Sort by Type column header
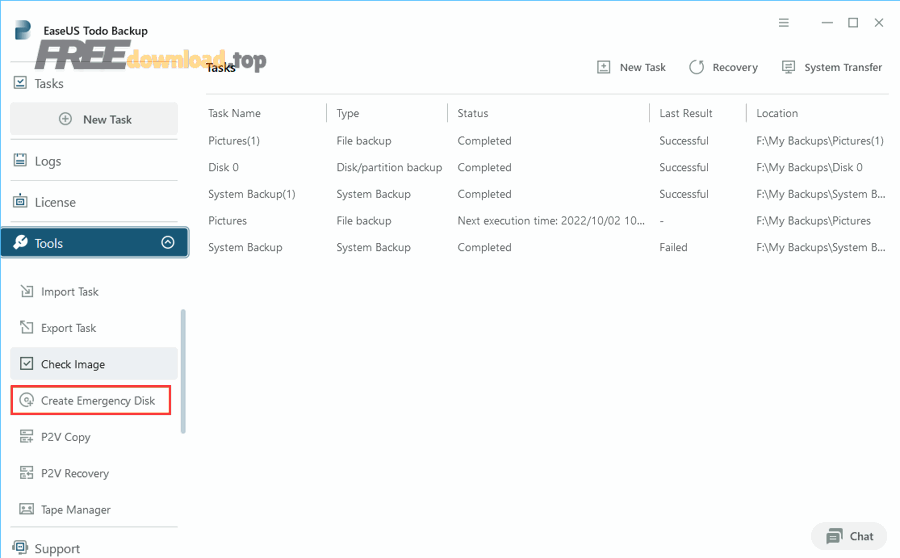This screenshot has width=900, height=558. [348, 113]
